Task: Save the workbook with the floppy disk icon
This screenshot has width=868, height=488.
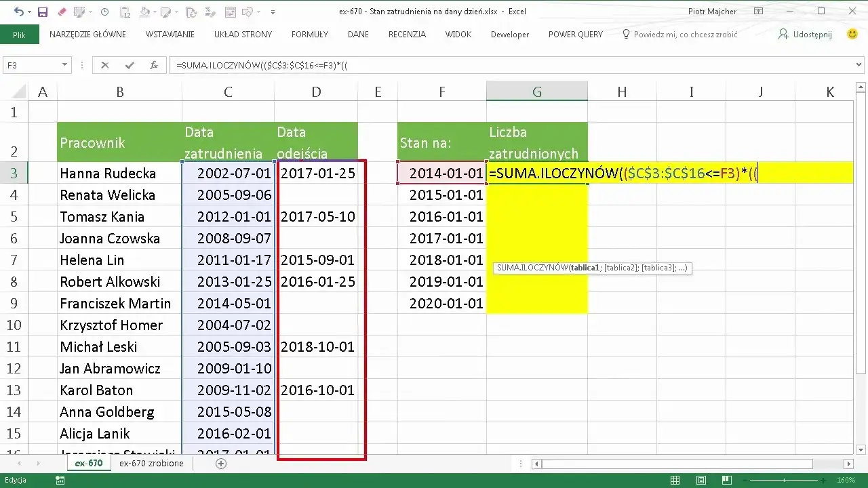Action: (42, 12)
